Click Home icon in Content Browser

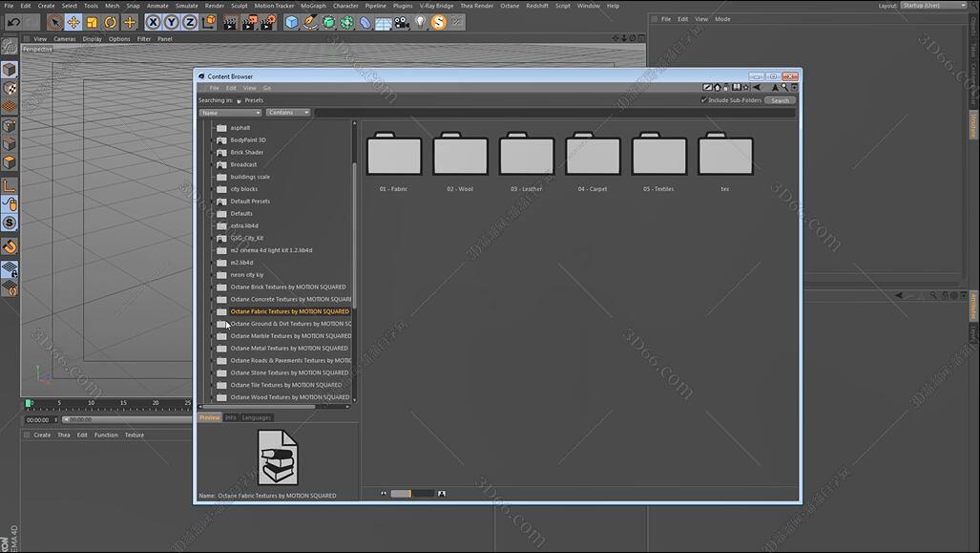point(717,88)
